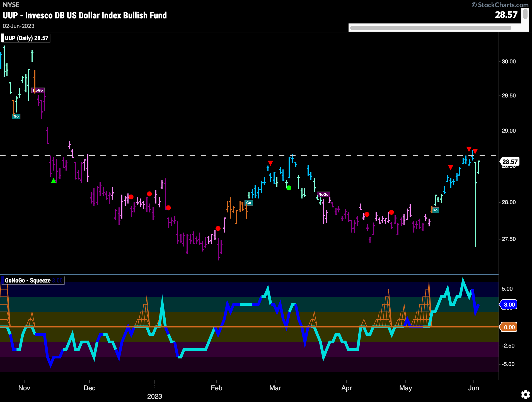The height and width of the screenshot is (402, 532).
Task: Click the vertical scrollbar thumb at top right
Action: (x=525, y=14)
